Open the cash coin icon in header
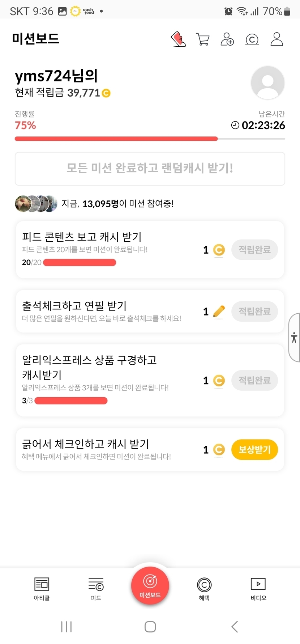 [252, 39]
